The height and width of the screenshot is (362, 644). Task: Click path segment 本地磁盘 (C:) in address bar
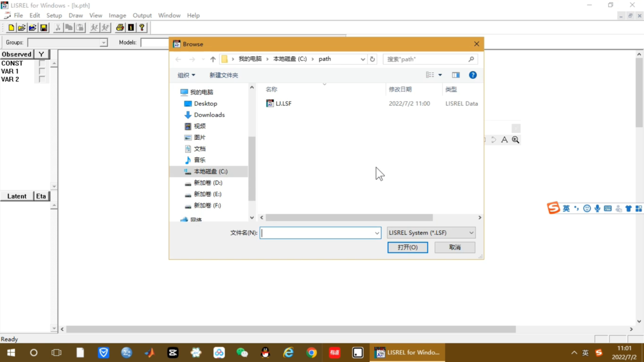[290, 59]
